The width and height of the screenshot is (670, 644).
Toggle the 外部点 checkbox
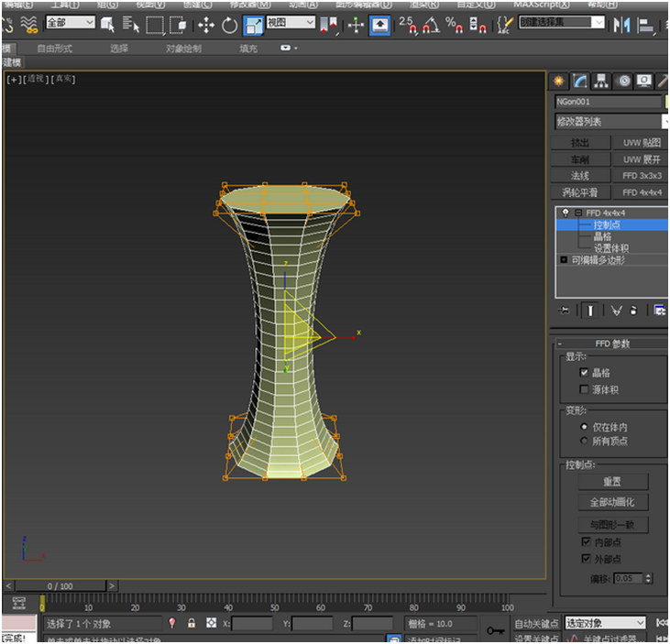pyautogui.click(x=587, y=559)
